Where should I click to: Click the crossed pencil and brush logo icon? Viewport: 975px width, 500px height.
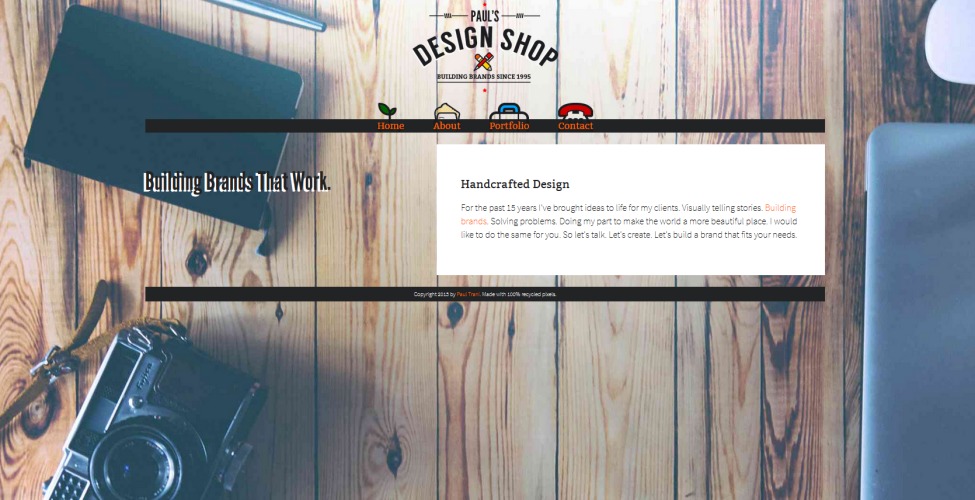(483, 61)
